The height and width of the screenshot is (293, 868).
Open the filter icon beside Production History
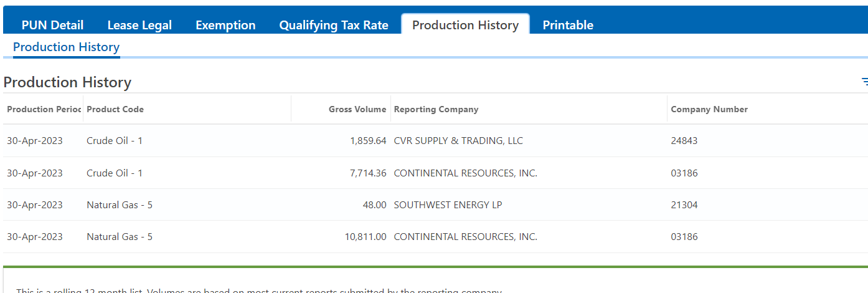coord(864,82)
